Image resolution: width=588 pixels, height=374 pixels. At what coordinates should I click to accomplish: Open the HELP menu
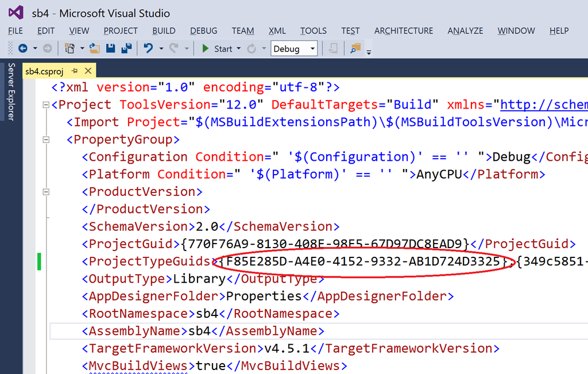(559, 31)
